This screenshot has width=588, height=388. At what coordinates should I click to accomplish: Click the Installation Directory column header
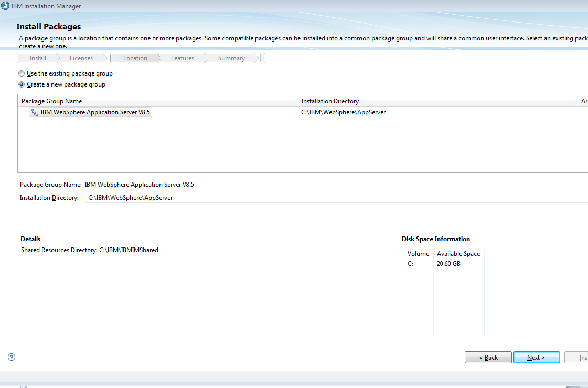[x=438, y=101]
